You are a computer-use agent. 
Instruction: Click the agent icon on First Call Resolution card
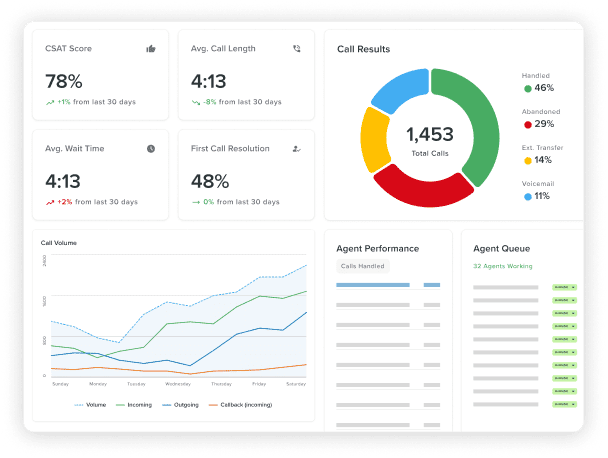tap(296, 148)
